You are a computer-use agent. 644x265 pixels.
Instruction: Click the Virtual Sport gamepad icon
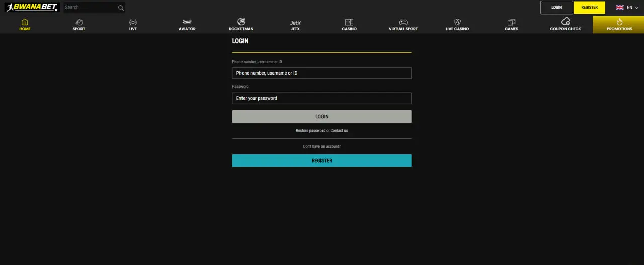click(x=404, y=22)
